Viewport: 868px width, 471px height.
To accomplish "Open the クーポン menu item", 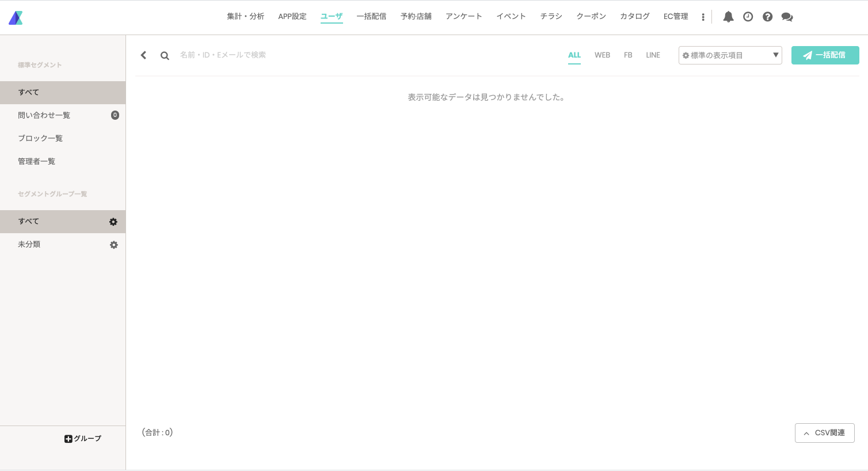I will pyautogui.click(x=591, y=17).
